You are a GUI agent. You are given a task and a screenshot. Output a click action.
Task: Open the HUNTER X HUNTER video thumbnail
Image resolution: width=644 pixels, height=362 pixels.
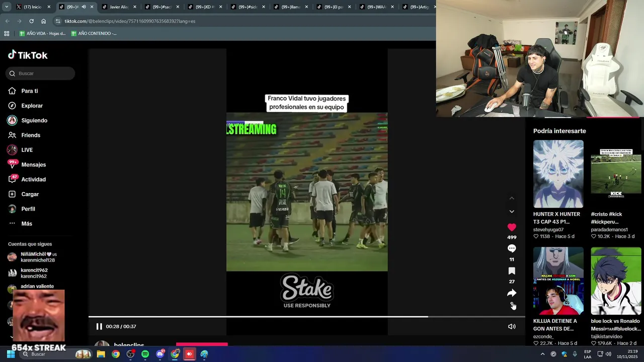(558, 174)
